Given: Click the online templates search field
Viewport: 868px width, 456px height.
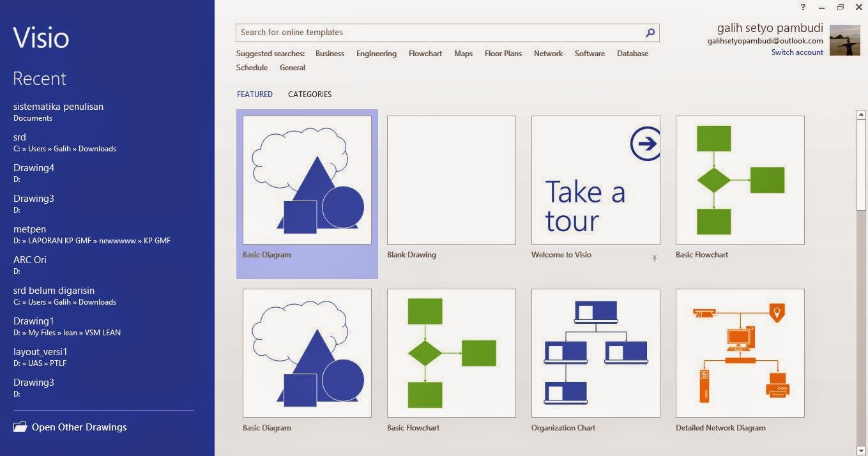Looking at the screenshot, I should click(x=447, y=33).
